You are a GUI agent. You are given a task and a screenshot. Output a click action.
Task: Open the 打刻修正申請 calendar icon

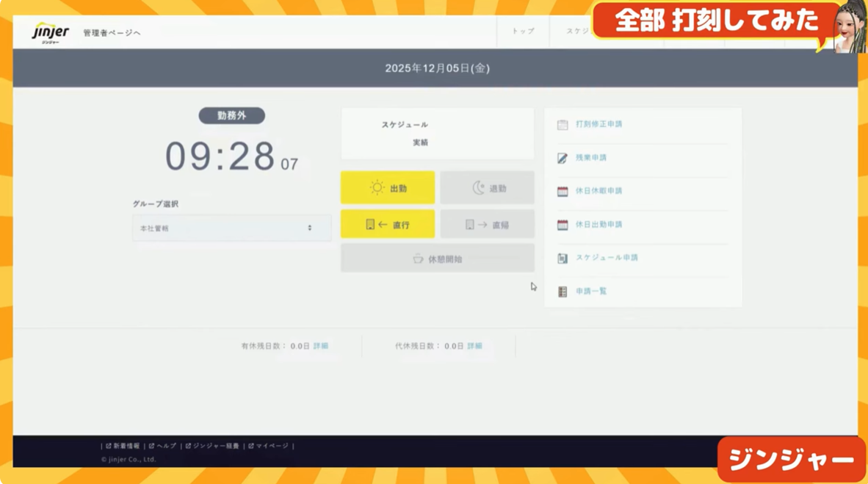(x=563, y=125)
